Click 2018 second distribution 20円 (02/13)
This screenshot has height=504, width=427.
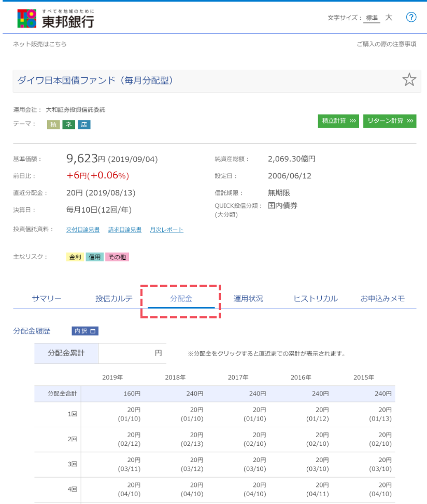click(192, 439)
